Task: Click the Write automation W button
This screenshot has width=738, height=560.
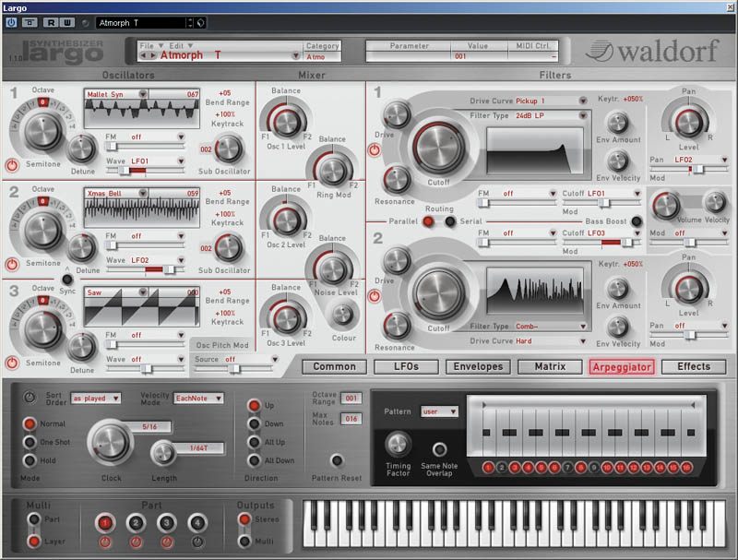Action: pos(67,21)
